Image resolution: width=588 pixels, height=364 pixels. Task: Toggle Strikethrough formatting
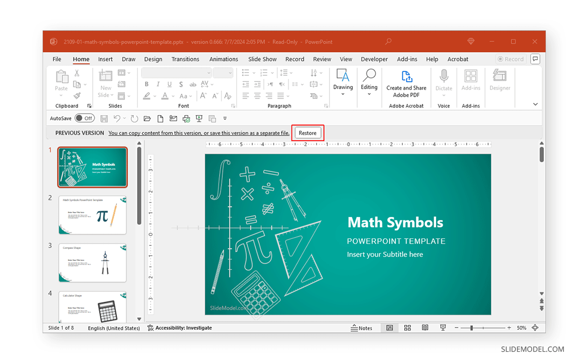point(193,84)
